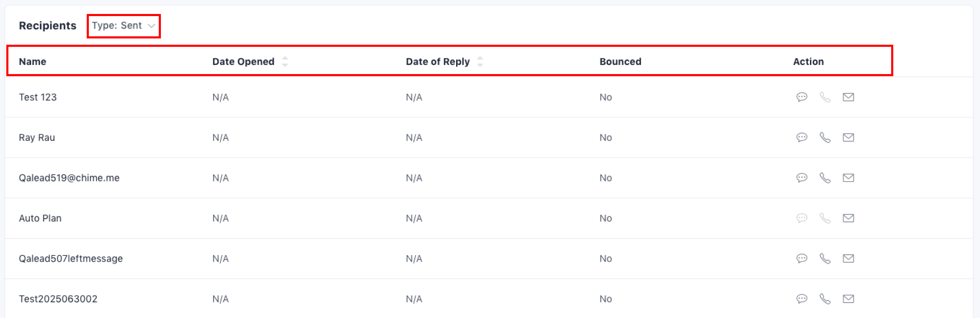
Task: Call Qalead519@chime.me using phone icon
Action: pyautogui.click(x=825, y=178)
